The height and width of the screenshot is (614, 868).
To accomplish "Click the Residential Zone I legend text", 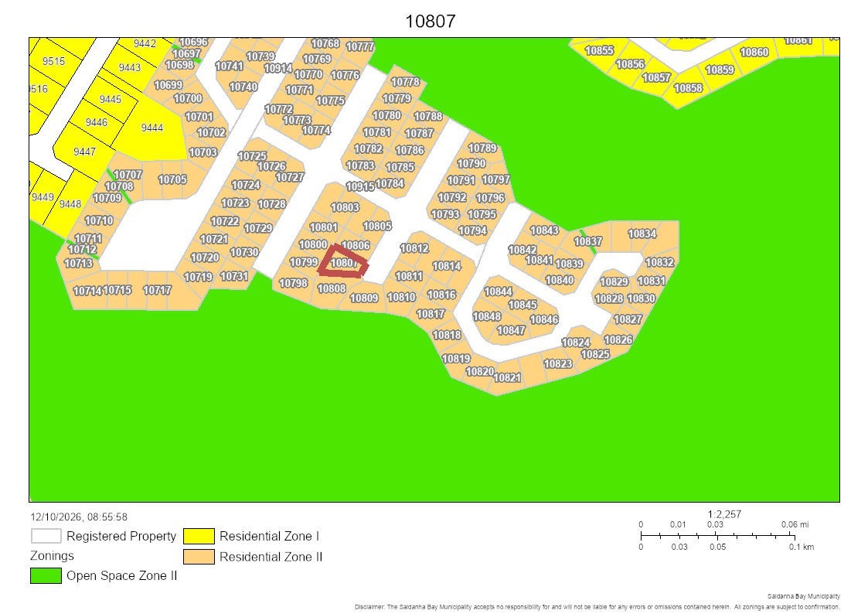I will (x=269, y=536).
